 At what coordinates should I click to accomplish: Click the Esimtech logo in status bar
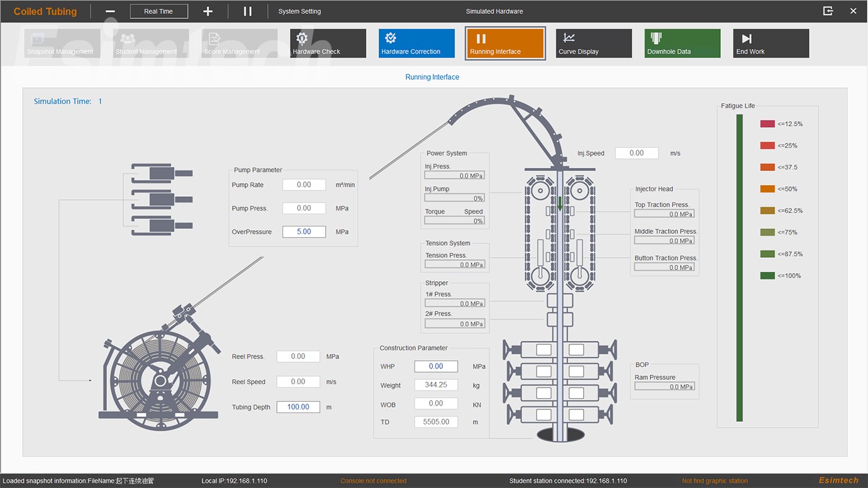pos(838,480)
